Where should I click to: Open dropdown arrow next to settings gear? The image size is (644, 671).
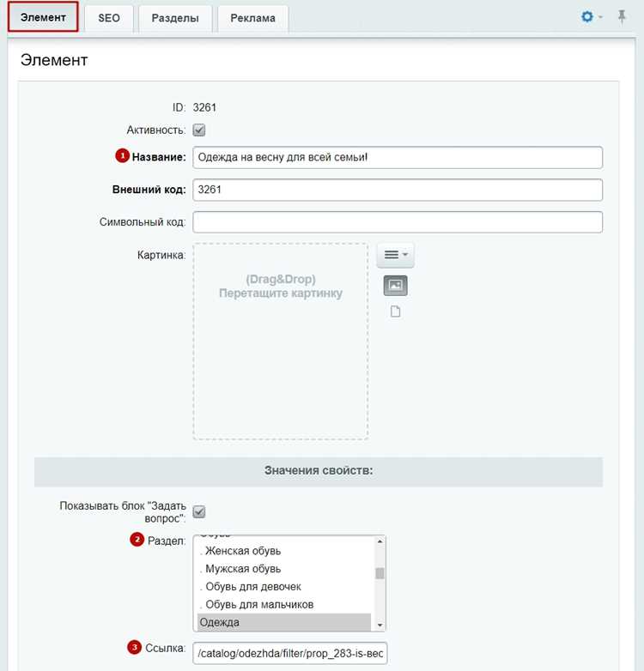click(600, 17)
